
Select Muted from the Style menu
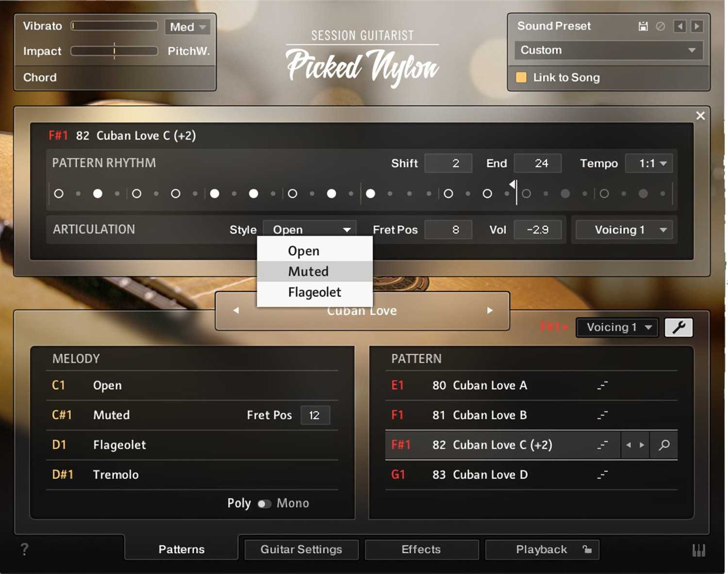[309, 271]
